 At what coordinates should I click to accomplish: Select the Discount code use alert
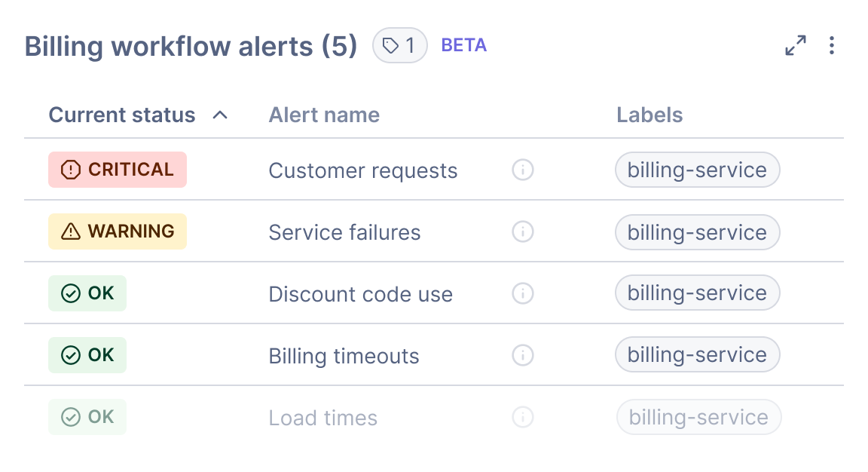click(360, 294)
